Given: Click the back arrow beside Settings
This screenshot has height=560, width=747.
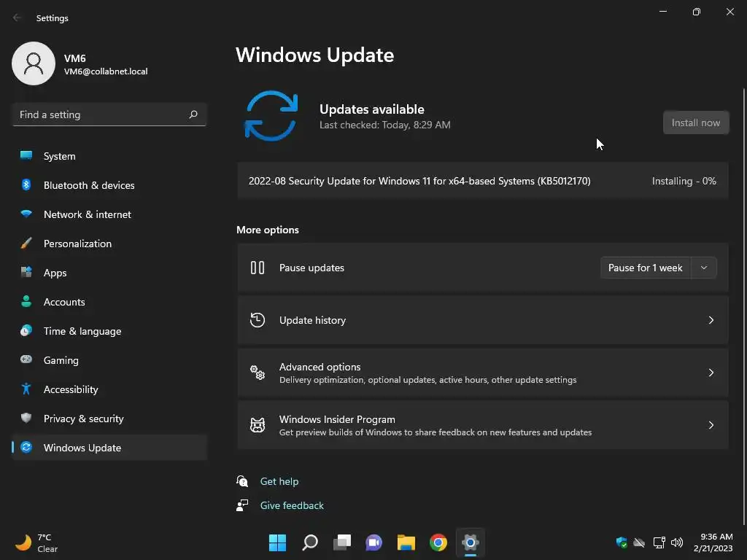Looking at the screenshot, I should (18, 17).
